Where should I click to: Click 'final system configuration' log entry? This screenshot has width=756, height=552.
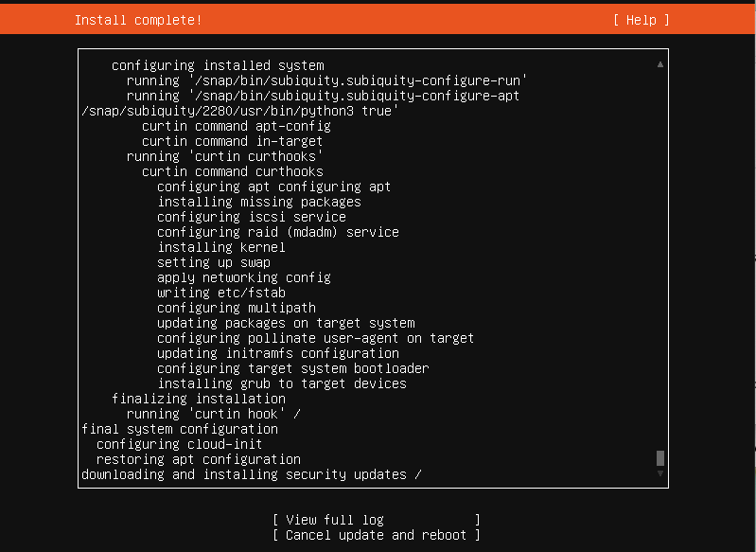click(180, 429)
